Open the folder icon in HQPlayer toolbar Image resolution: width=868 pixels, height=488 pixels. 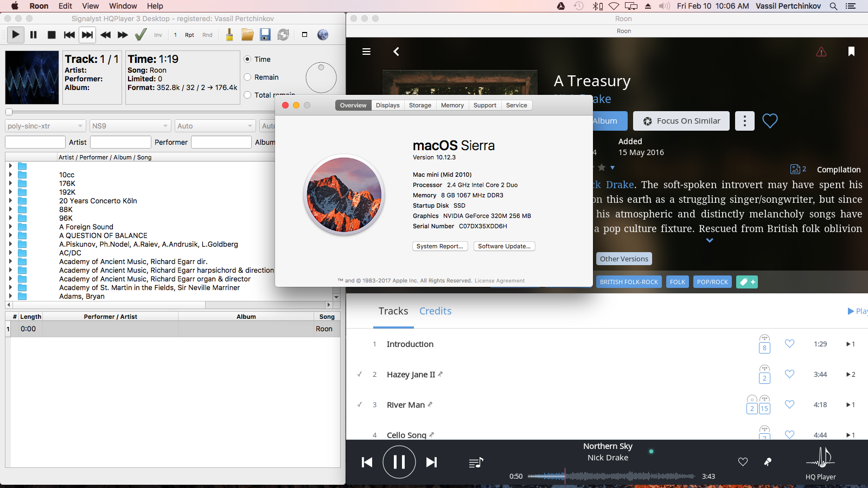(247, 35)
